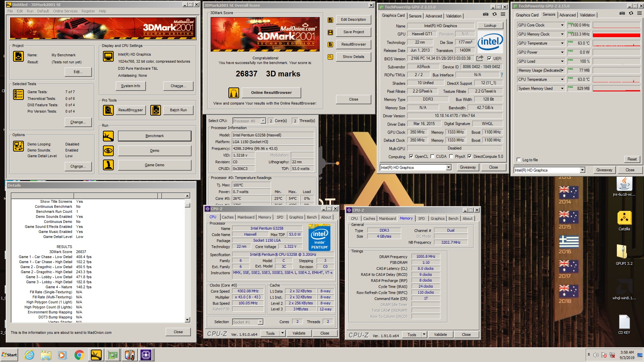Viewport: 644px width, 362px height.
Task: Open Catzilla desktop shortcut
Action: tap(624, 221)
